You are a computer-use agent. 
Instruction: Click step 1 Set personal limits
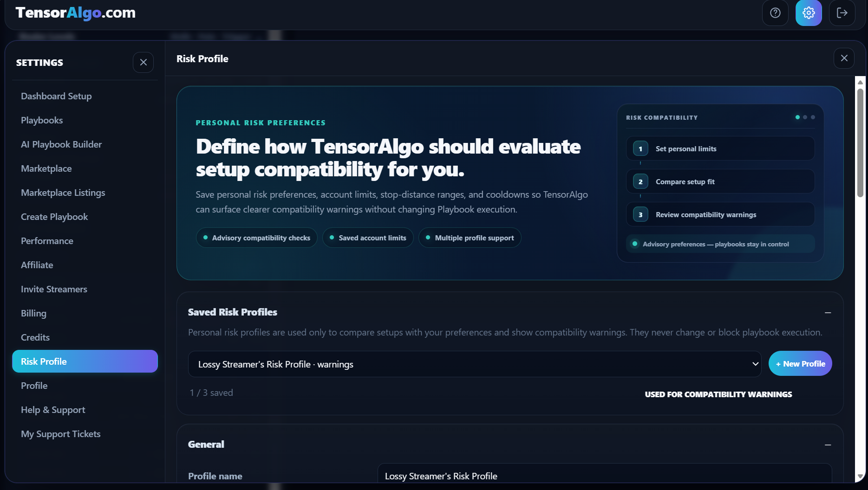point(720,148)
